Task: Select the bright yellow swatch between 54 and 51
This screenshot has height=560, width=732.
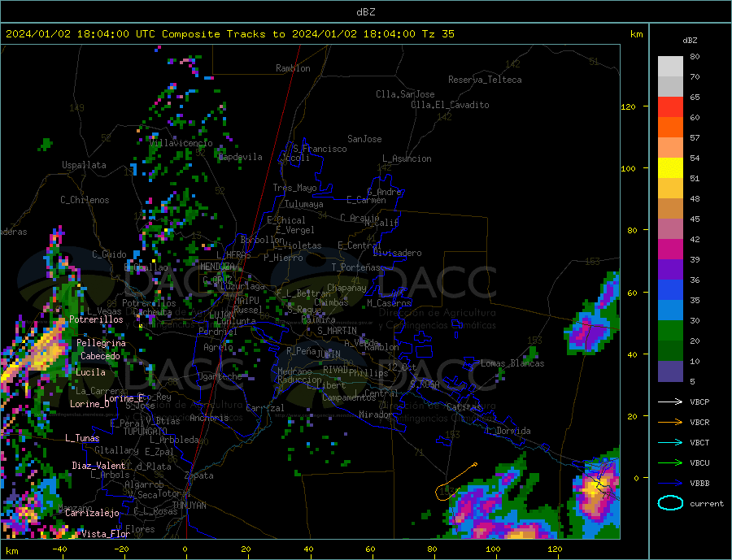Action: pyautogui.click(x=670, y=168)
